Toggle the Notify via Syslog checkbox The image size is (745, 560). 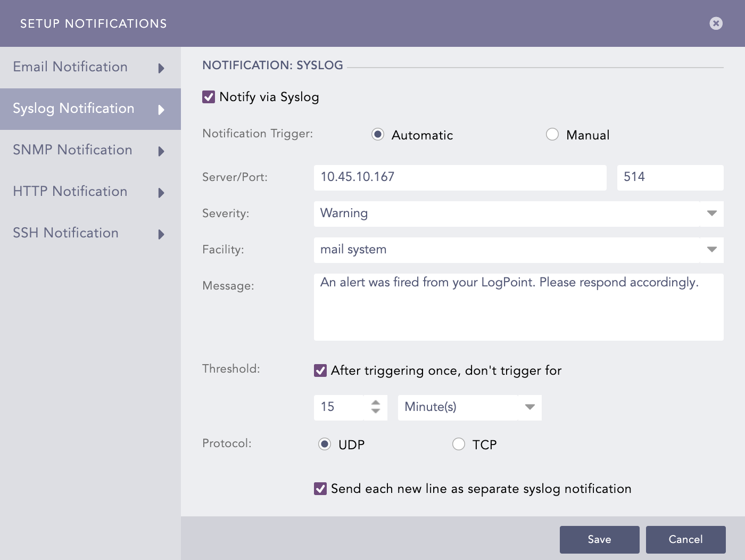pos(209,96)
